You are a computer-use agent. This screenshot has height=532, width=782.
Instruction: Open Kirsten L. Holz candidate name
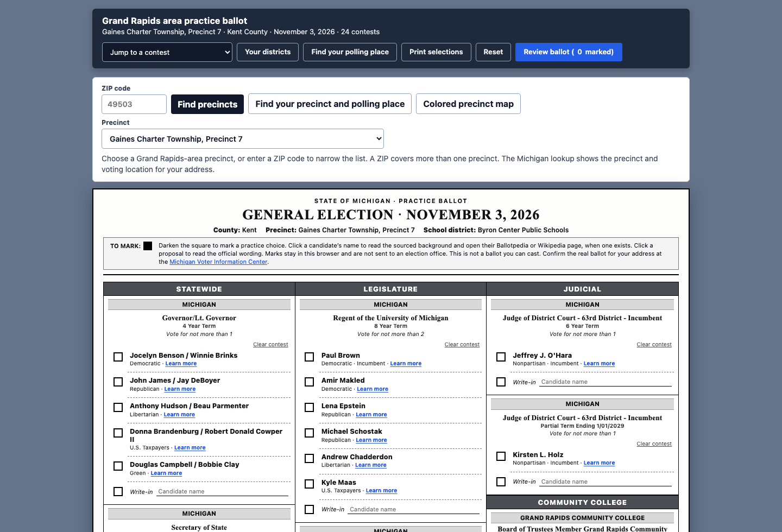[x=538, y=455]
